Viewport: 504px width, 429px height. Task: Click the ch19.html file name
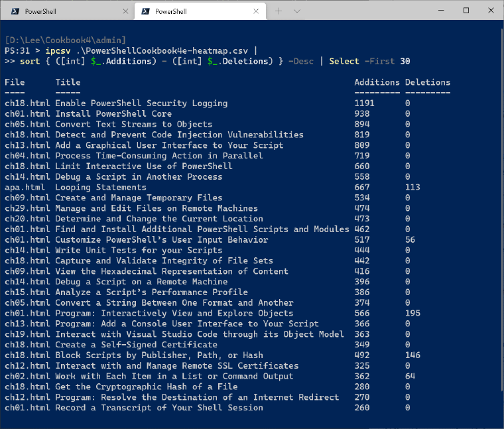(x=27, y=334)
